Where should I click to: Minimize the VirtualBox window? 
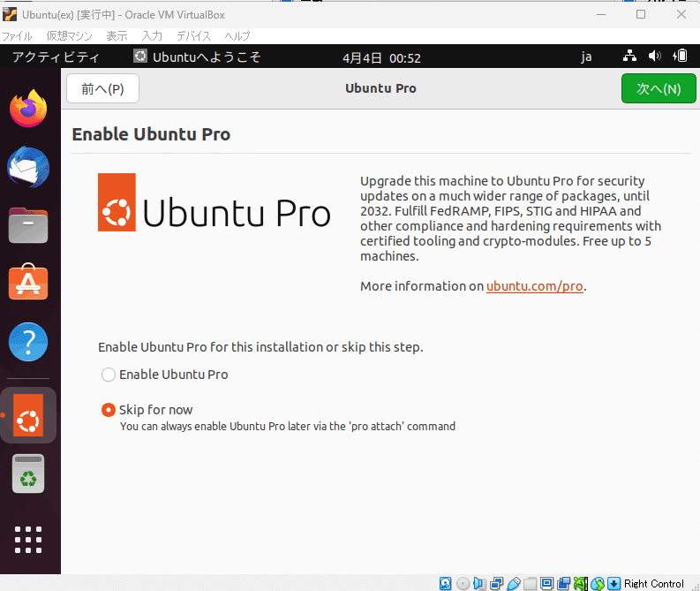pos(601,14)
